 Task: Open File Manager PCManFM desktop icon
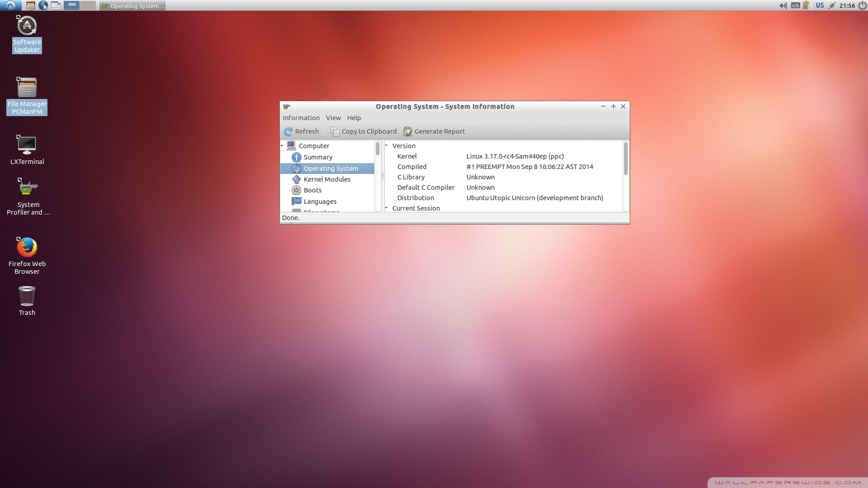(x=27, y=88)
